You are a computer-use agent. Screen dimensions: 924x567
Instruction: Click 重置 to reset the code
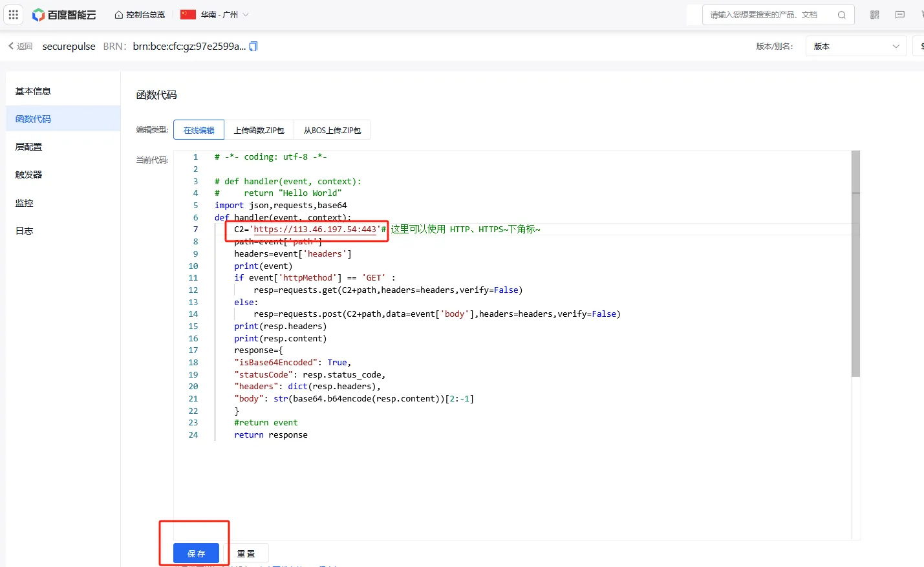pyautogui.click(x=246, y=553)
